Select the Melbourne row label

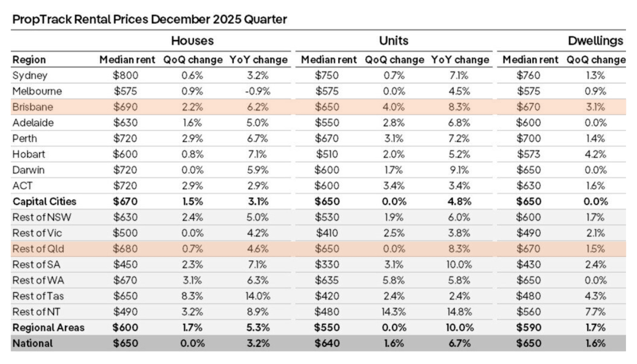37,91
